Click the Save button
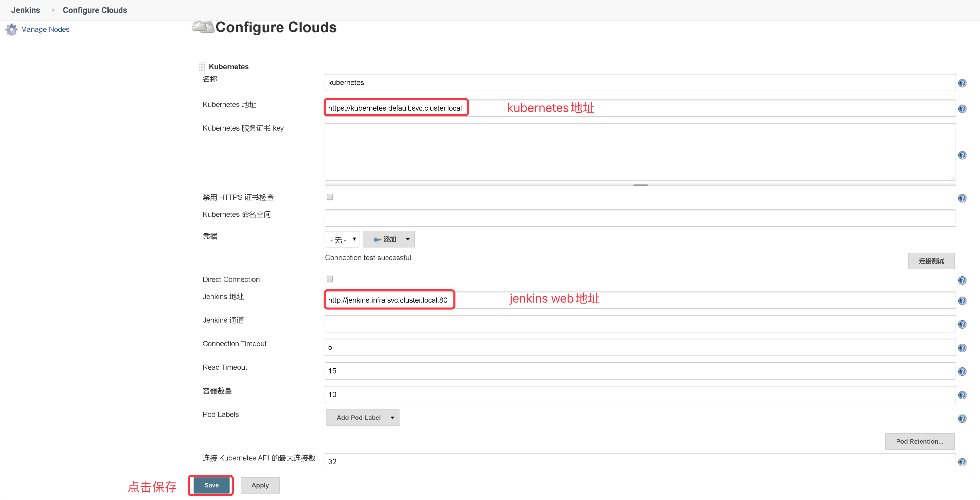Image resolution: width=980 pixels, height=500 pixels. pos(211,485)
